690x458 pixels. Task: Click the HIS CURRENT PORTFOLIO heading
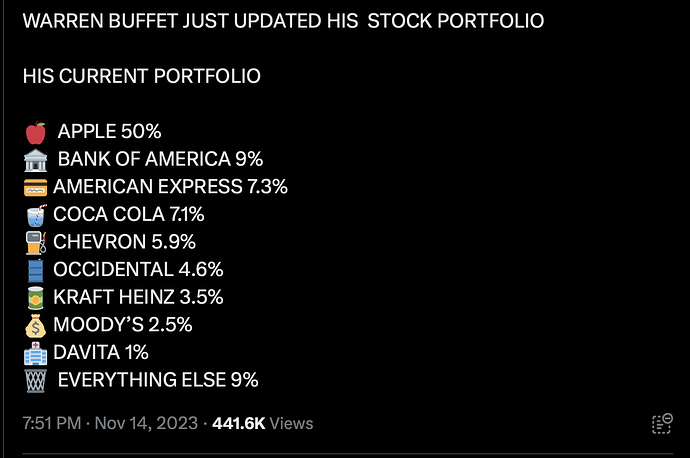click(142, 76)
